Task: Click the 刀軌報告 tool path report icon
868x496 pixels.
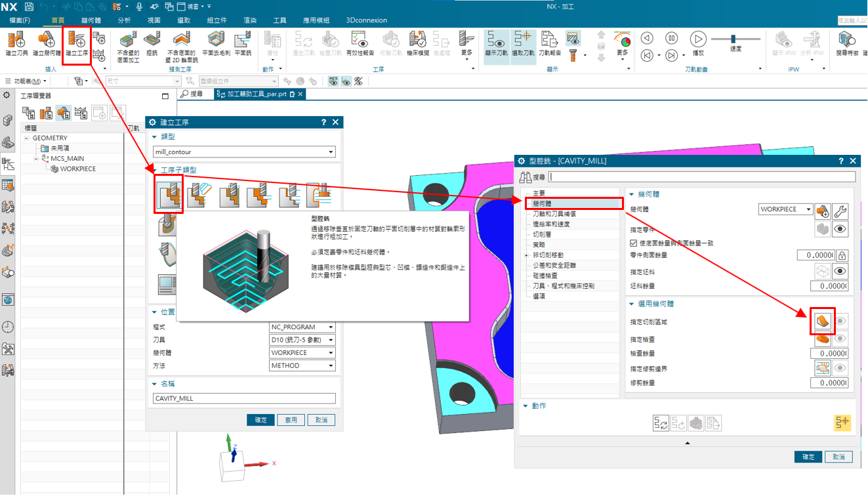Action: point(550,43)
